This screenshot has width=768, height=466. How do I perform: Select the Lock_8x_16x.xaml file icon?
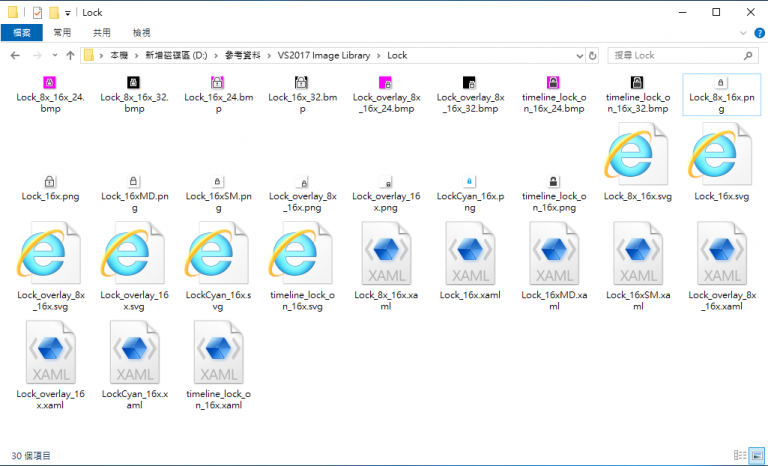click(x=386, y=253)
